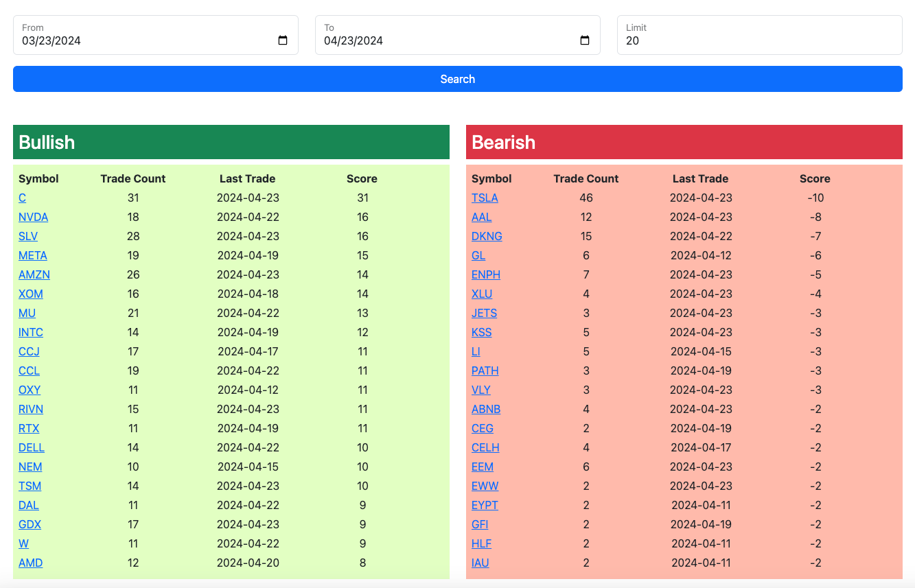Click CELH's last trade date 2024-04-17

701,447
